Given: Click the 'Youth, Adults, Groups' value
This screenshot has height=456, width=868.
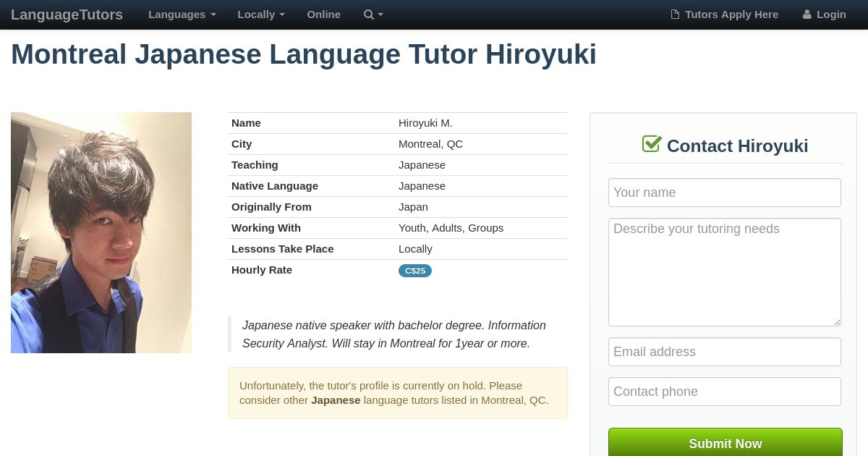Looking at the screenshot, I should click(451, 228).
